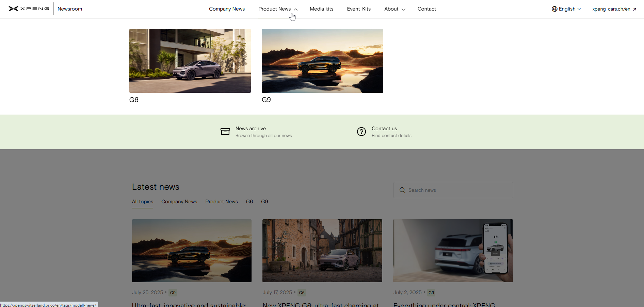The width and height of the screenshot is (644, 307).
Task: Open Event-Kits in the navigation bar
Action: tap(359, 9)
